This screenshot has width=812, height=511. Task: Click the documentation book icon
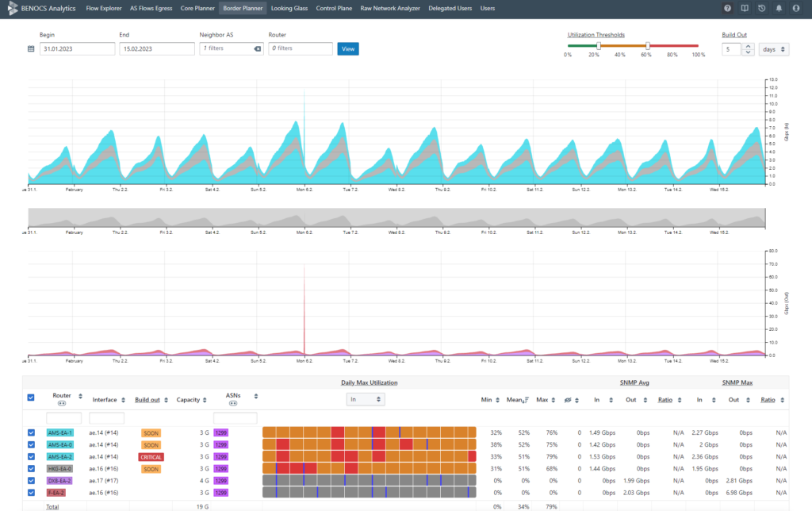745,8
